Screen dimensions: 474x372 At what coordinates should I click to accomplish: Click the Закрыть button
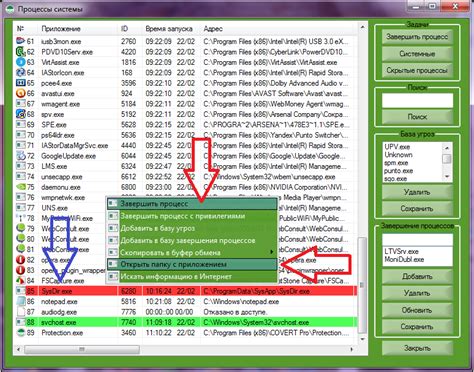coord(417,348)
